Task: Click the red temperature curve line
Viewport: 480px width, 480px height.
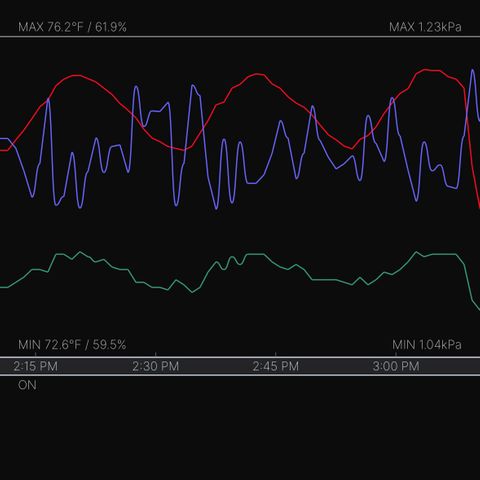Action: (257, 75)
